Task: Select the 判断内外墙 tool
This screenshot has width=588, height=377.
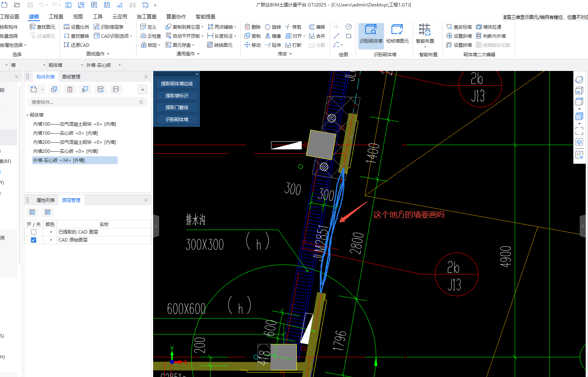Action: 491,36
